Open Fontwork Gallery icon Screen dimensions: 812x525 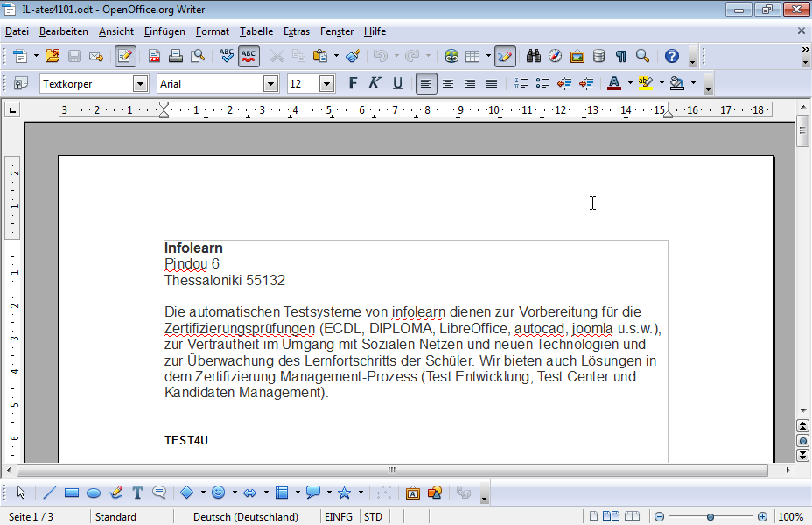click(x=413, y=493)
